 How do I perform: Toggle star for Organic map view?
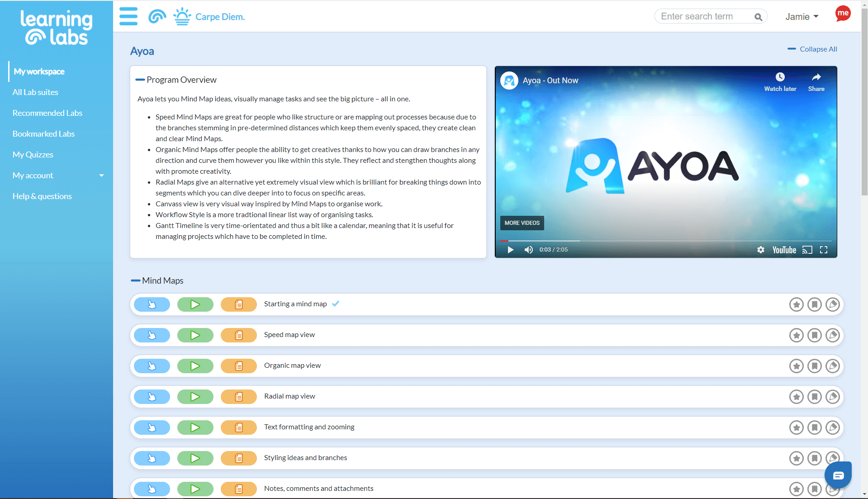tap(797, 366)
